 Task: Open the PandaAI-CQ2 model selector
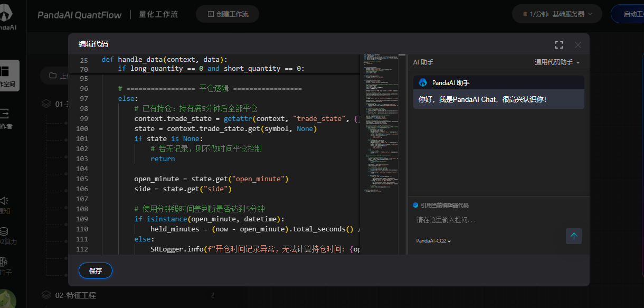[433, 241]
